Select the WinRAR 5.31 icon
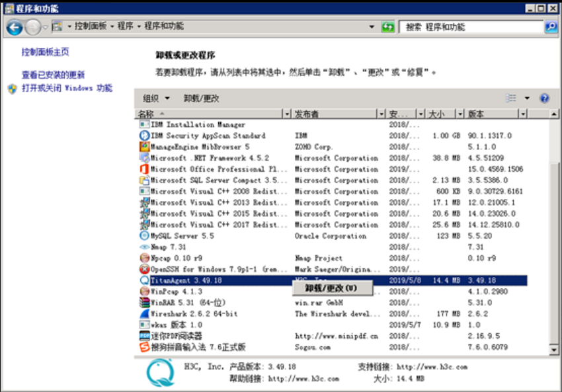Screen dimensions: 562x392 coord(144,302)
